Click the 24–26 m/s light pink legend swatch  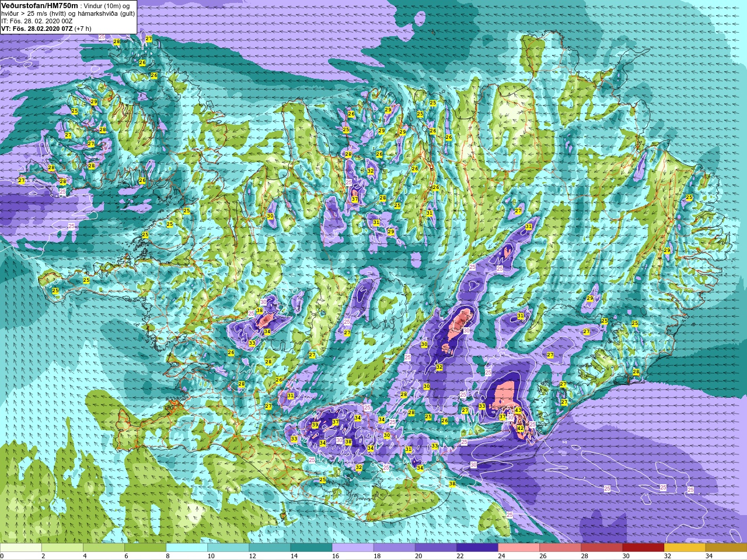tap(518, 548)
